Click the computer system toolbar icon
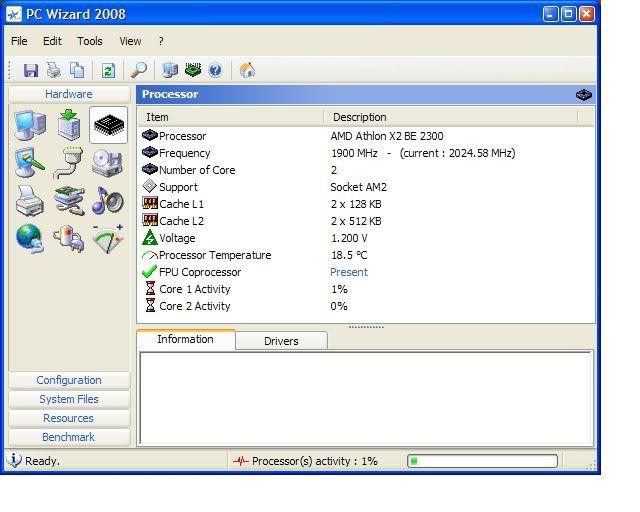Viewport: 640px width, 512px height. [x=170, y=70]
